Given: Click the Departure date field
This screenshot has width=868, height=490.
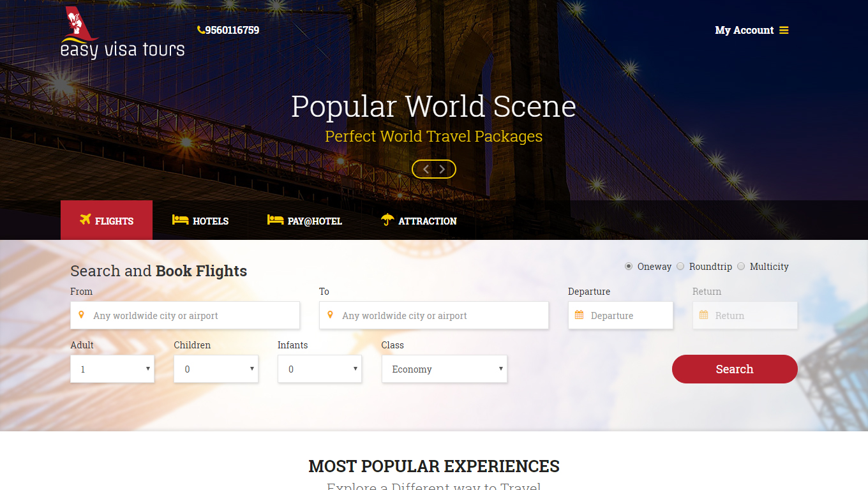Looking at the screenshot, I should click(620, 315).
